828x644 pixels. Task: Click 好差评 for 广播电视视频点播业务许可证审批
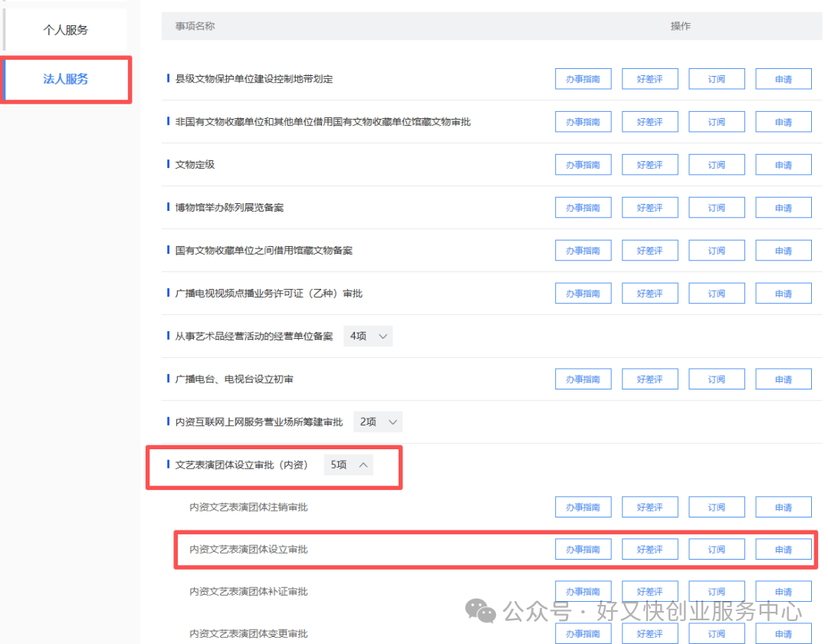[x=650, y=293]
